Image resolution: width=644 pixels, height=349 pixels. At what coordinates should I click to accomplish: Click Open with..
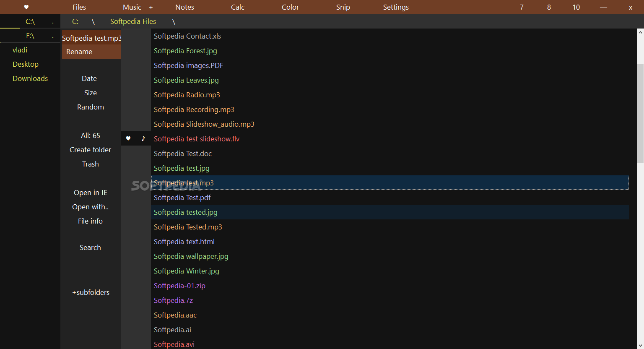[x=91, y=207]
